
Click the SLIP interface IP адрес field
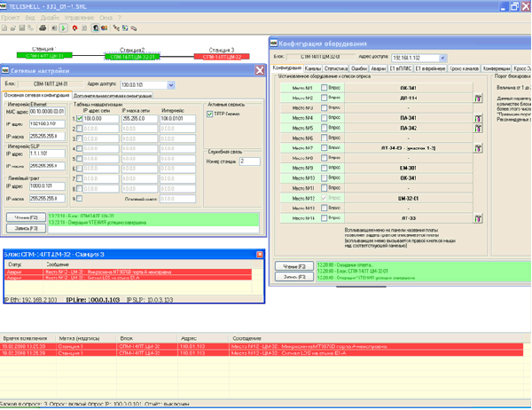tap(47, 154)
